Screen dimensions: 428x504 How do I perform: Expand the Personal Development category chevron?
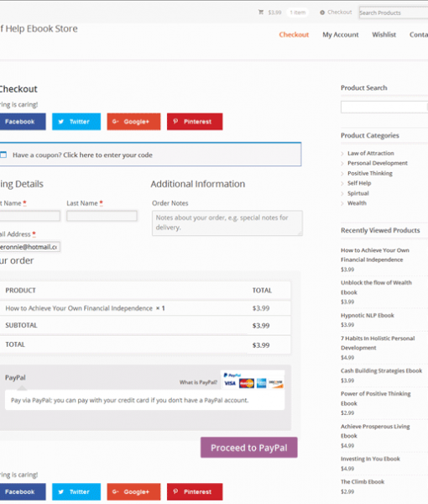click(x=342, y=164)
